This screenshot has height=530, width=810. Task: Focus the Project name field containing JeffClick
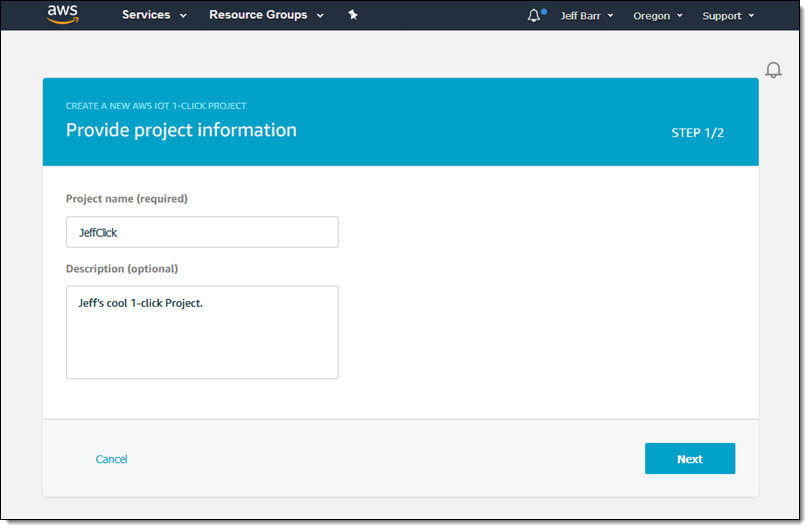pos(202,232)
